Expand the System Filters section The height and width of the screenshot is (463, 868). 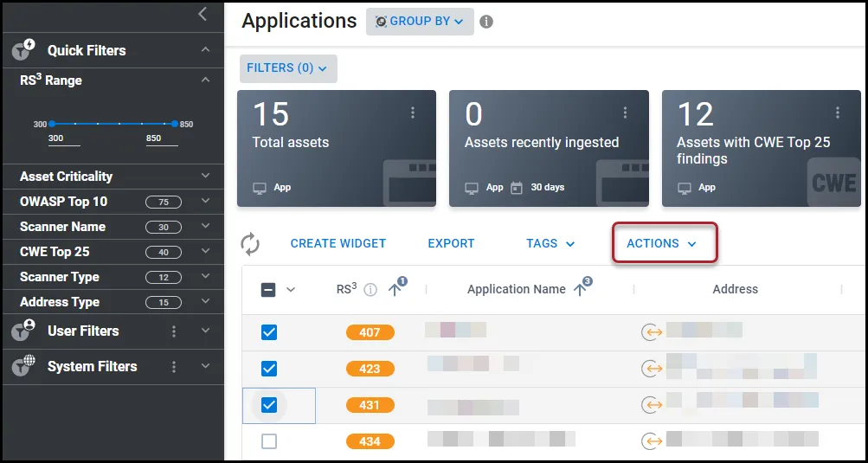(x=205, y=366)
